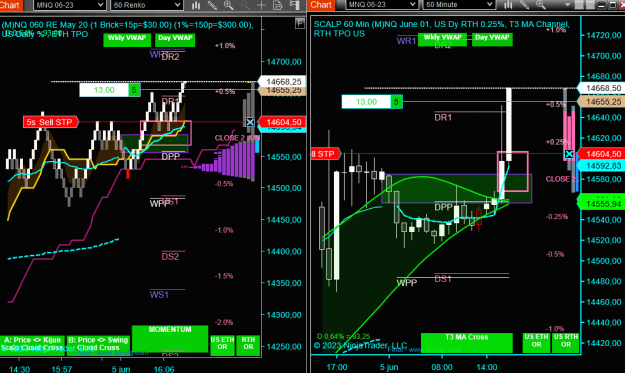Open MNQ 06-23 instrument dropdown in 60 Minute chart
Image resolution: width=625 pixels, height=373 pixels.
tap(381, 5)
